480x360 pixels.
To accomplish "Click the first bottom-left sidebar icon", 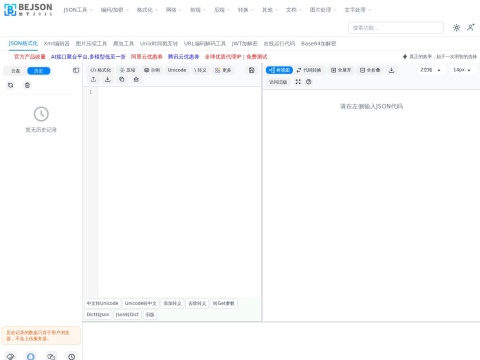I will pos(10,356).
